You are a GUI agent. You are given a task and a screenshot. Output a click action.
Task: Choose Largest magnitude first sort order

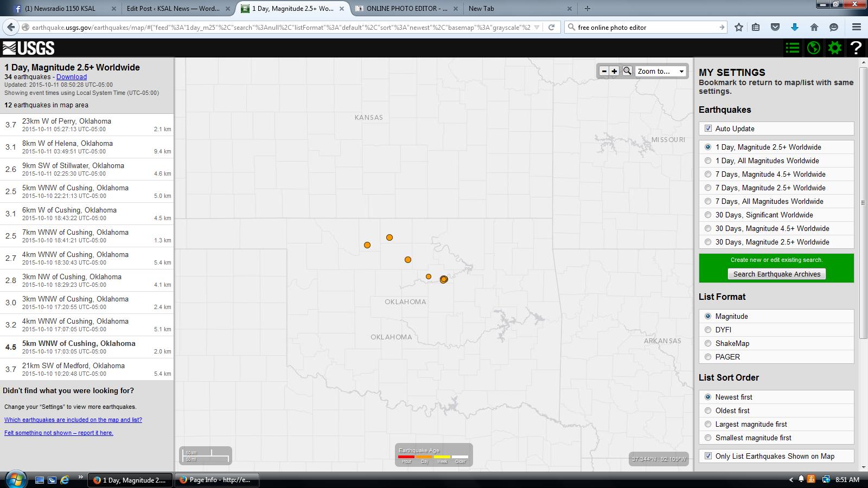point(708,424)
